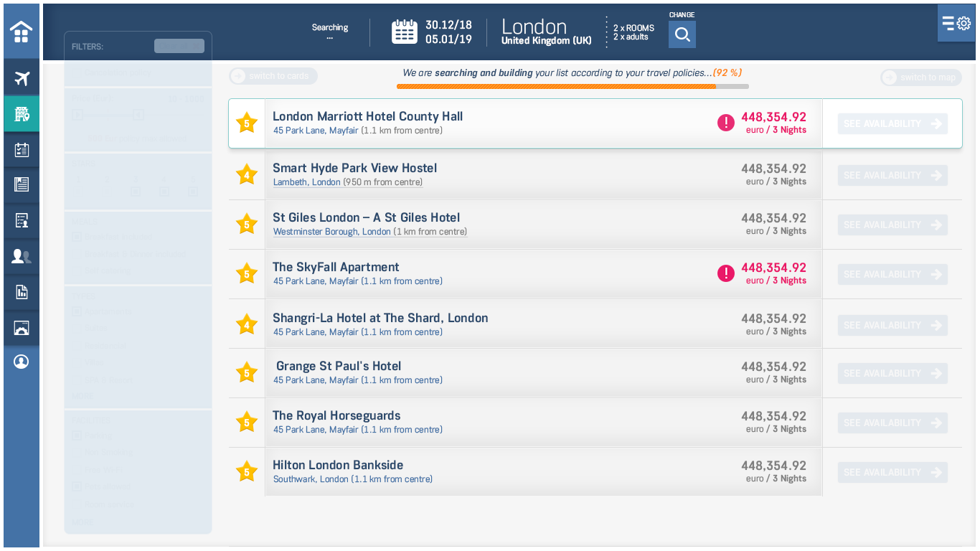The image size is (980, 551).
Task: Open the picture gallery sidebar icon
Action: 22,328
